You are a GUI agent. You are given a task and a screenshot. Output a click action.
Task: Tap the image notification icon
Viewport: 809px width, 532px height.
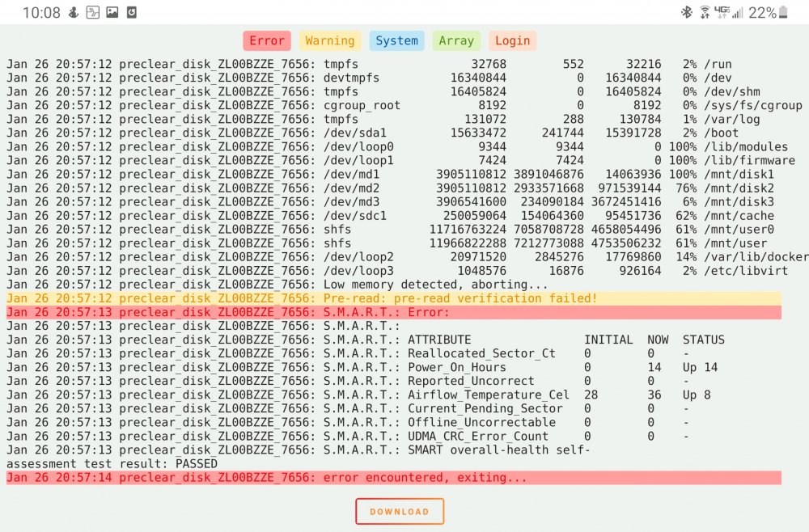[x=112, y=12]
